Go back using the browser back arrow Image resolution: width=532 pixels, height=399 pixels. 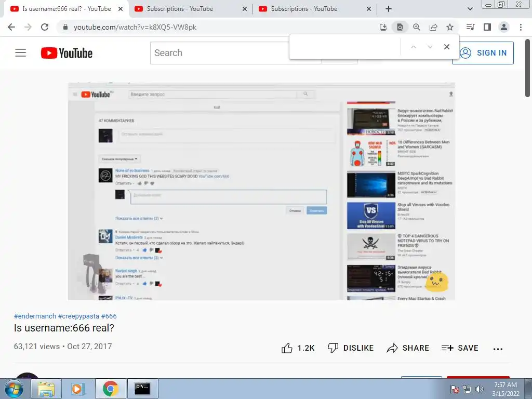[11, 27]
